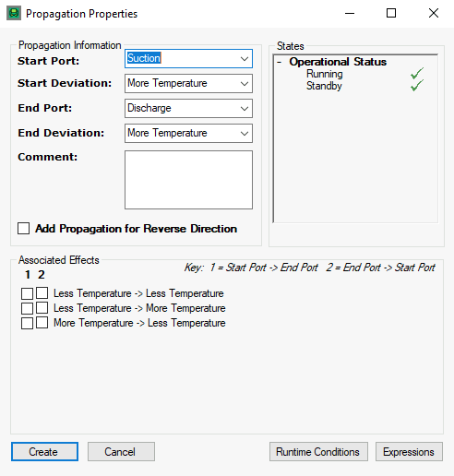Open the Start Port dropdown

245,58
